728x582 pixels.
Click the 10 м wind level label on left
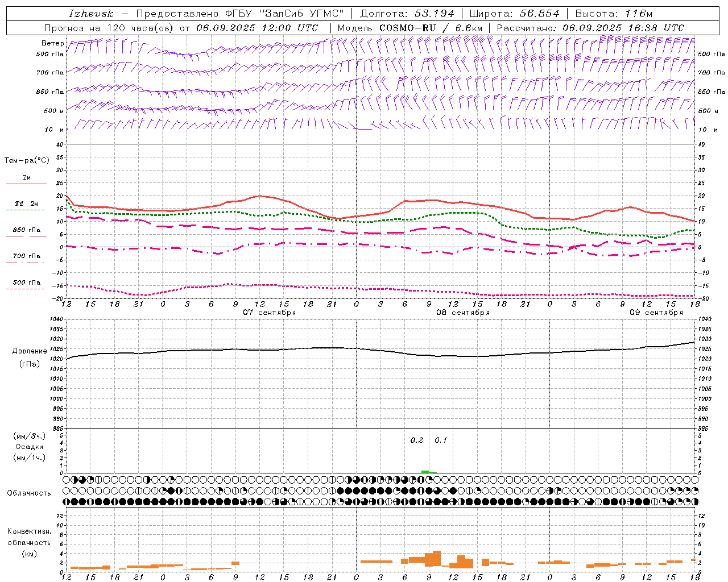coord(55,130)
